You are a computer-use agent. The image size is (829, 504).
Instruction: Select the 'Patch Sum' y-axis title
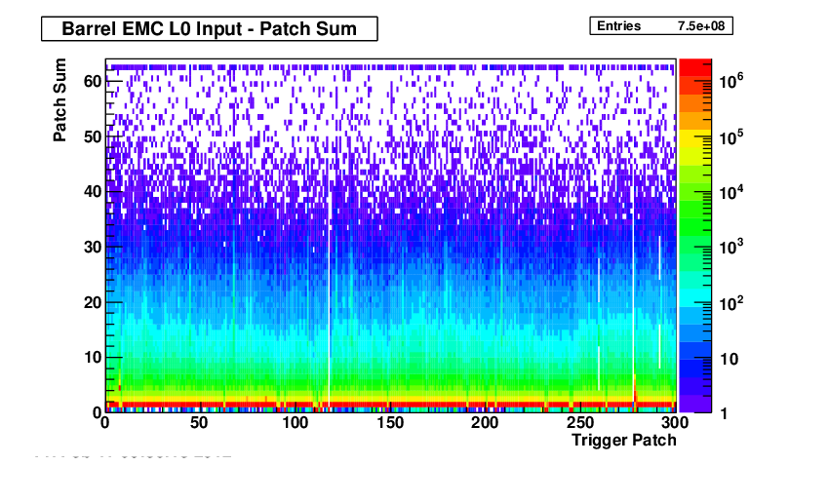tap(59, 99)
